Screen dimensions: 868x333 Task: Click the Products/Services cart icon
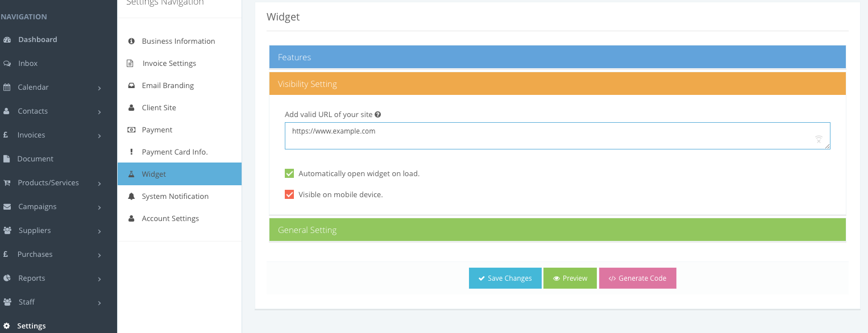[x=7, y=183]
